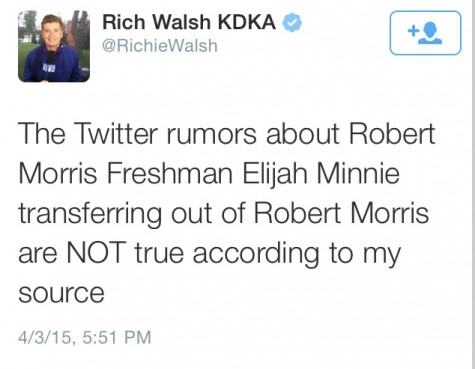This screenshot has width=475, height=369.
Task: Follow Rich Walsh with the add-user button
Action: (x=425, y=33)
